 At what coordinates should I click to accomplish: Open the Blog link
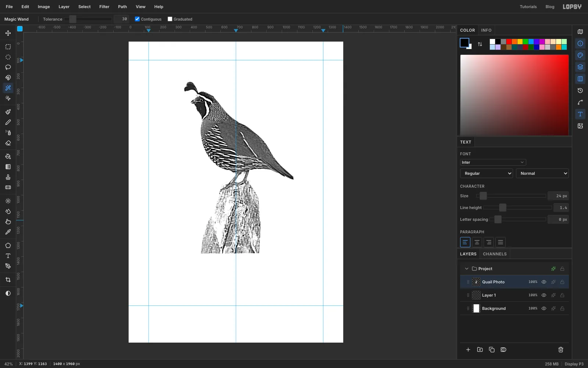550,7
